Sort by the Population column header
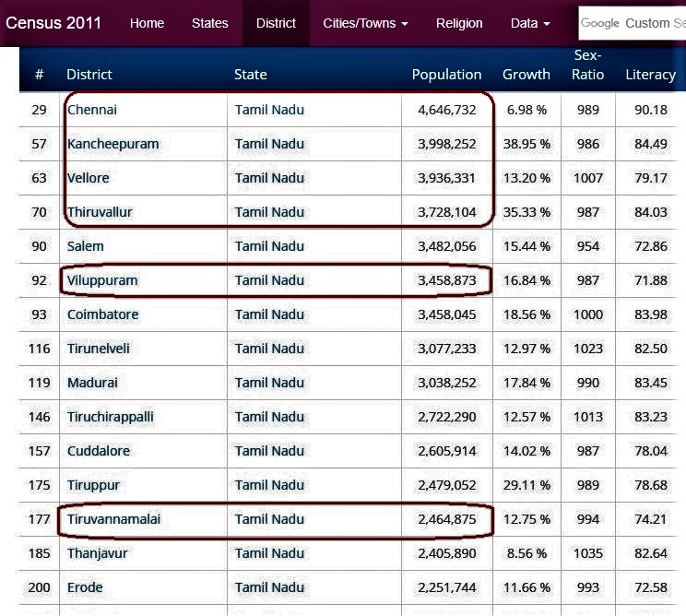Image resolution: width=686 pixels, height=616 pixels. pyautogui.click(x=446, y=75)
